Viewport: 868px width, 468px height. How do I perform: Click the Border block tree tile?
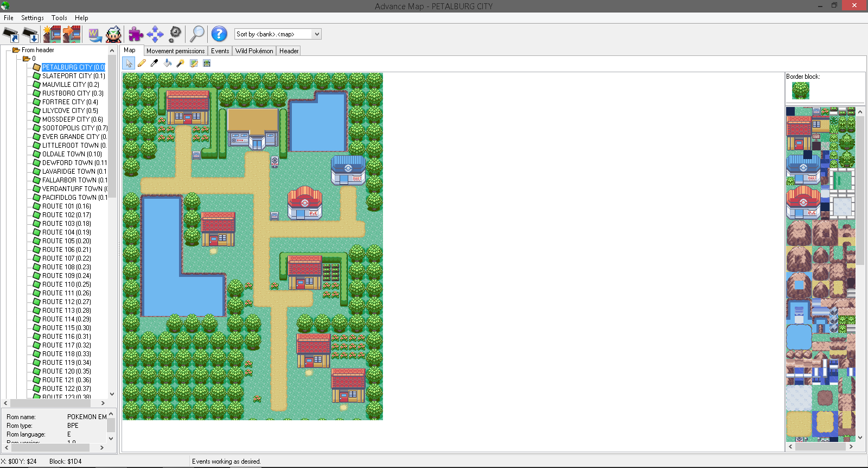point(800,91)
